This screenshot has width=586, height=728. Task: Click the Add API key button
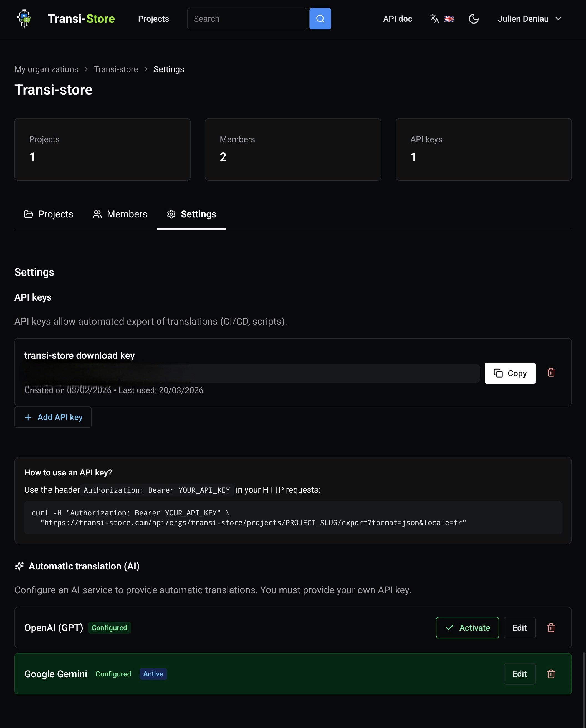[x=53, y=417]
